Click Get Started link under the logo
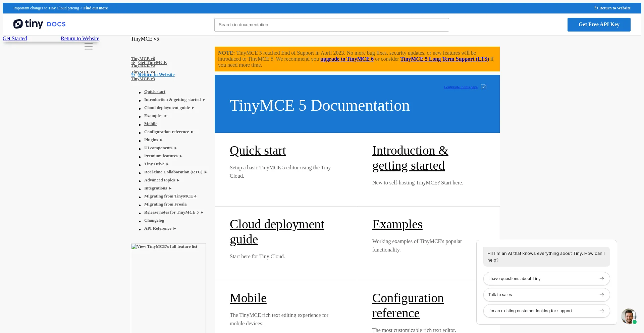644x333 pixels. tap(15, 39)
